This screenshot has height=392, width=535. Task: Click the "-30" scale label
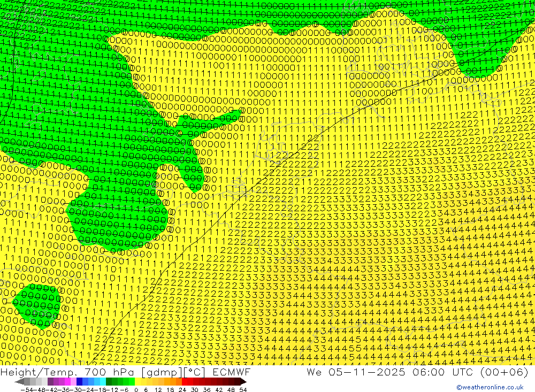coord(77,390)
